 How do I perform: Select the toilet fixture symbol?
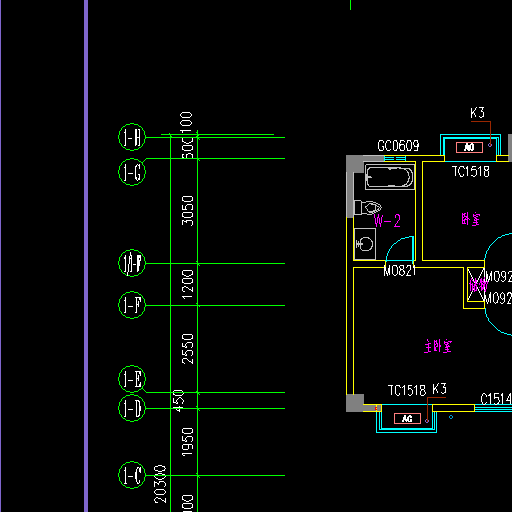coord(368,208)
